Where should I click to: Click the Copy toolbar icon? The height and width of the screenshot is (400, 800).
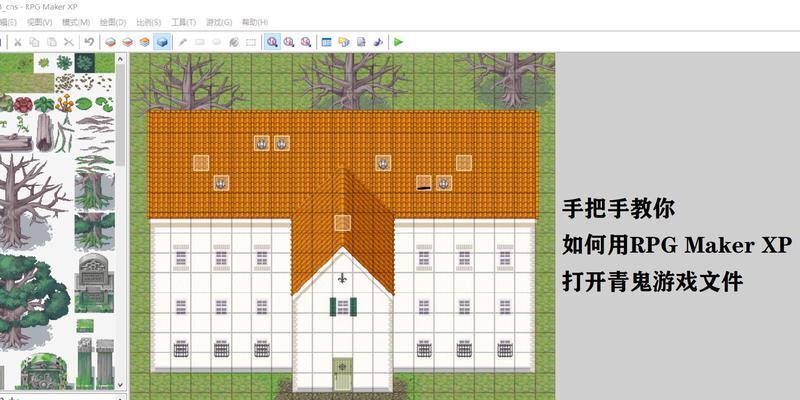(x=34, y=42)
